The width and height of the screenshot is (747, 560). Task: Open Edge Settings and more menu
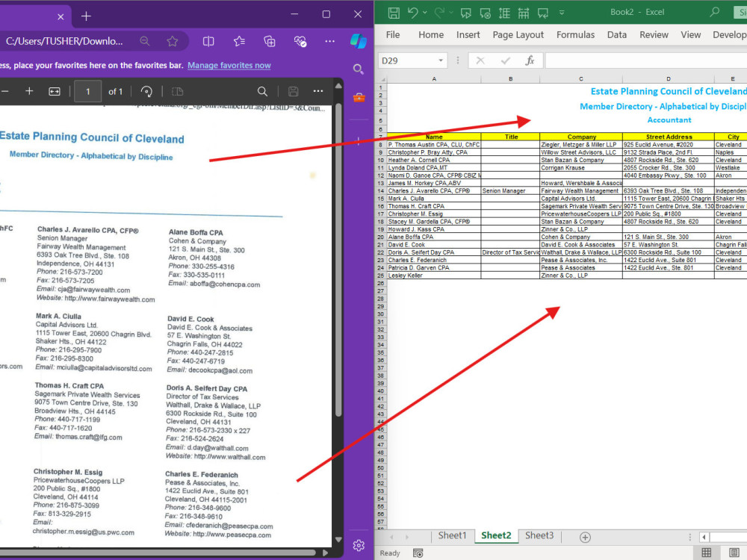tap(329, 41)
